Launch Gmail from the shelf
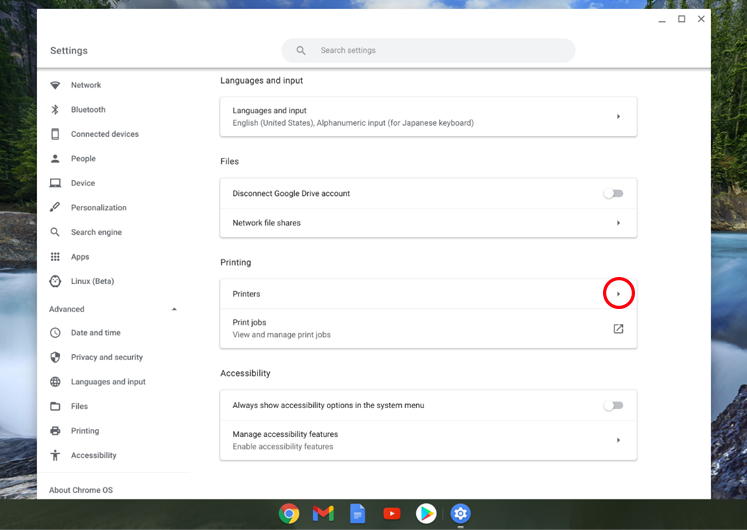This screenshot has height=530, width=747. point(323,513)
